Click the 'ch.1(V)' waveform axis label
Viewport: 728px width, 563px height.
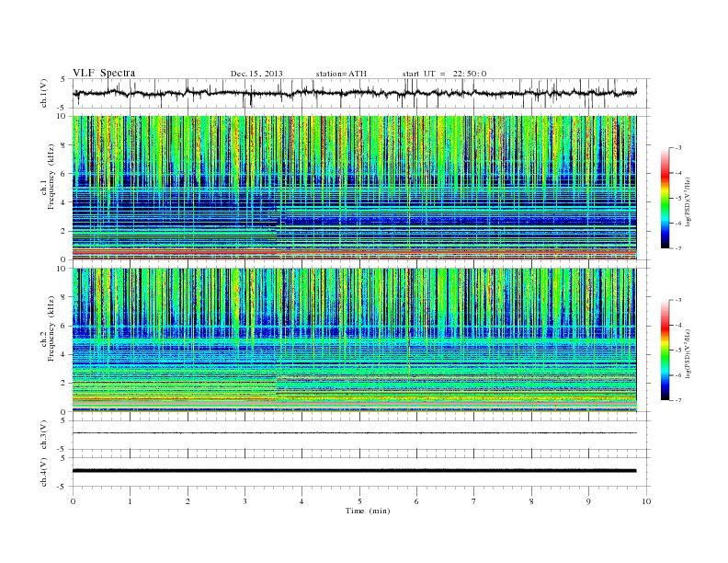coord(44,93)
